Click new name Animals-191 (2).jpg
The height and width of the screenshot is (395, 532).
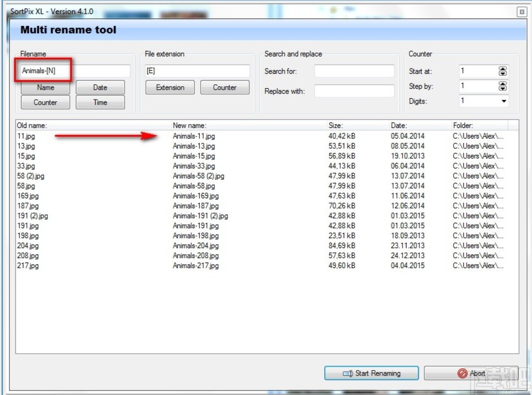point(200,216)
